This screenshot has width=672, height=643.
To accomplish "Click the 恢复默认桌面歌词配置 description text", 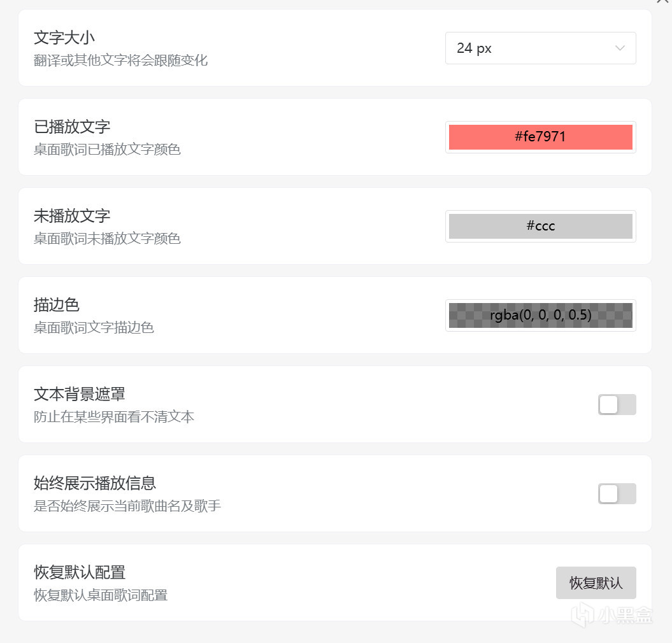I will coord(101,595).
